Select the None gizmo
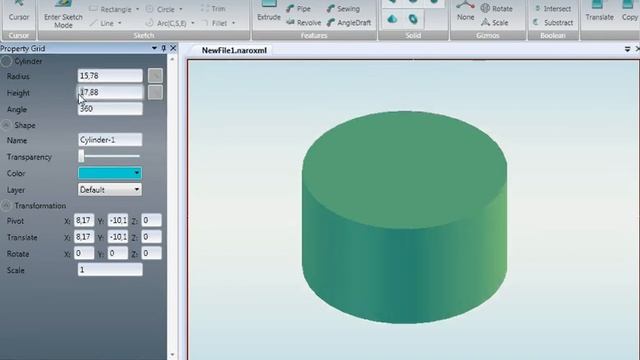 click(465, 11)
